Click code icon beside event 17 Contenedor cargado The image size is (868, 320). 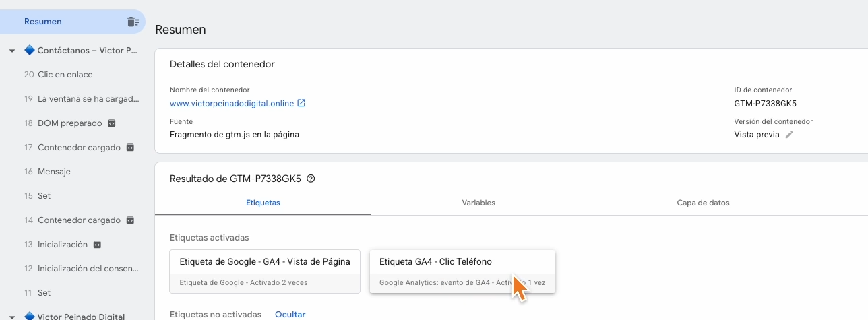click(130, 148)
